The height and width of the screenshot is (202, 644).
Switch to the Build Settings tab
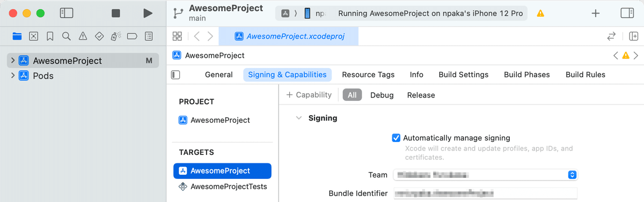click(464, 74)
